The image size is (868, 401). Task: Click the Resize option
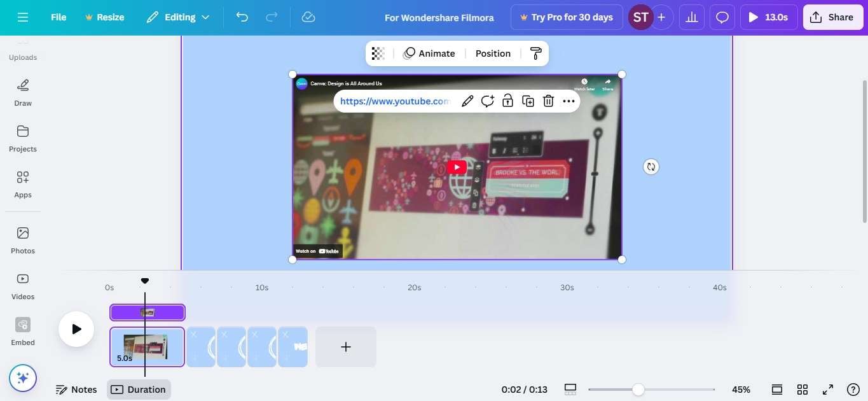tap(104, 17)
